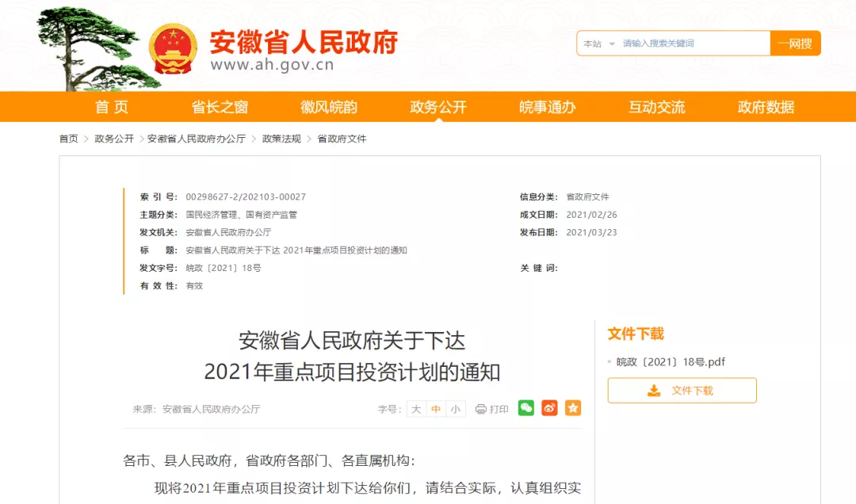
Task: Go to 皖事通办 in navigation bar
Action: coord(547,107)
